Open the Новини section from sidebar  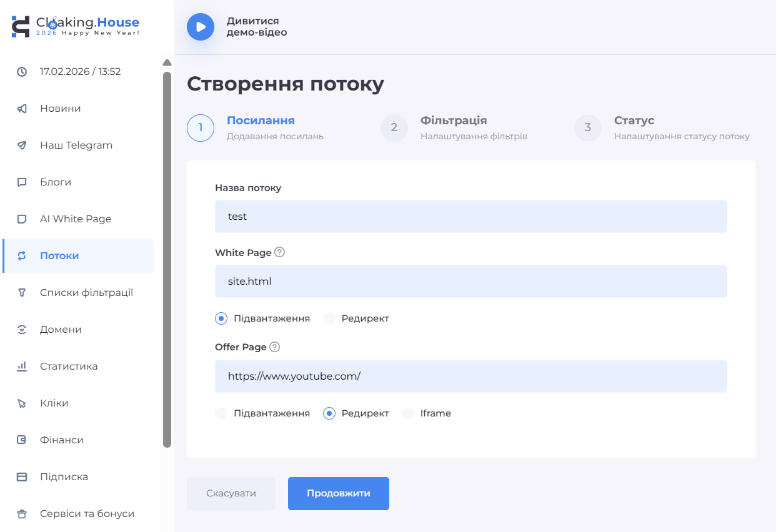61,108
